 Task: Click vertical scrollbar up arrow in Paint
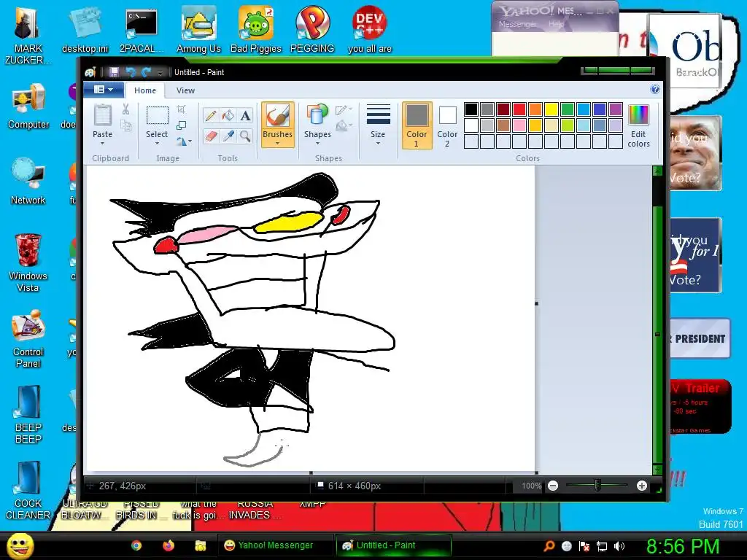click(x=657, y=171)
